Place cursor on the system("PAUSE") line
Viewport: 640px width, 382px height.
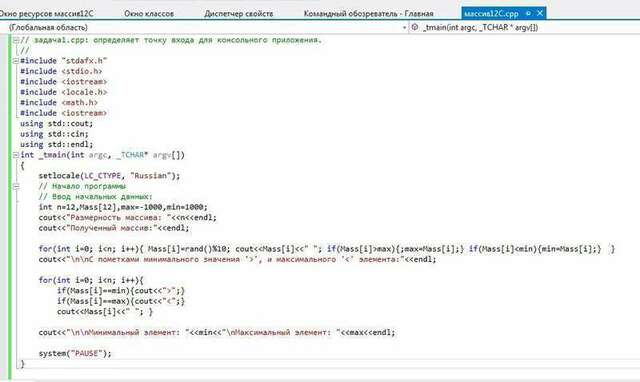tap(75, 353)
